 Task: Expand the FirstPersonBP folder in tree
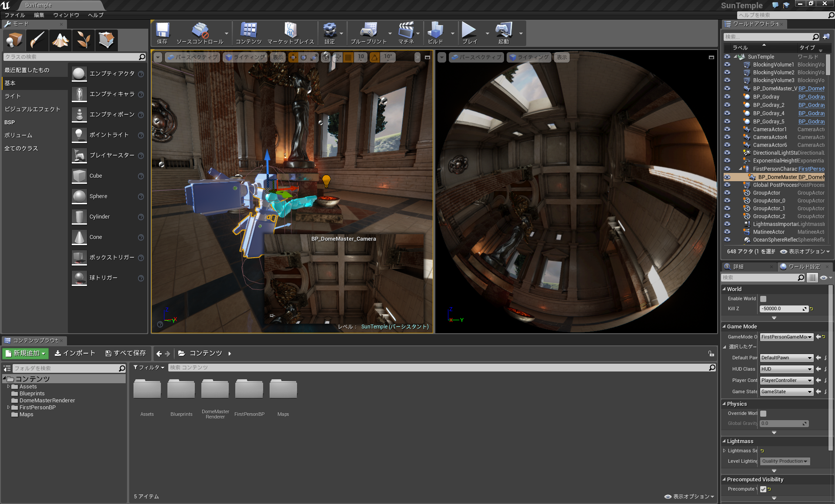click(8, 408)
